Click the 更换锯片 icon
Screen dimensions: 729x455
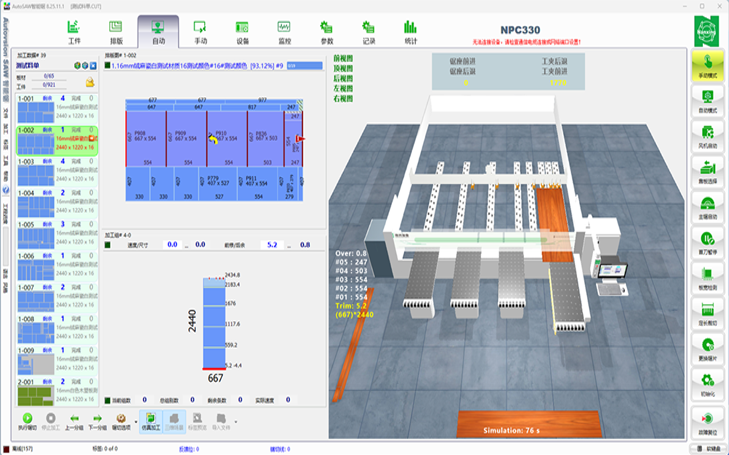pos(706,345)
